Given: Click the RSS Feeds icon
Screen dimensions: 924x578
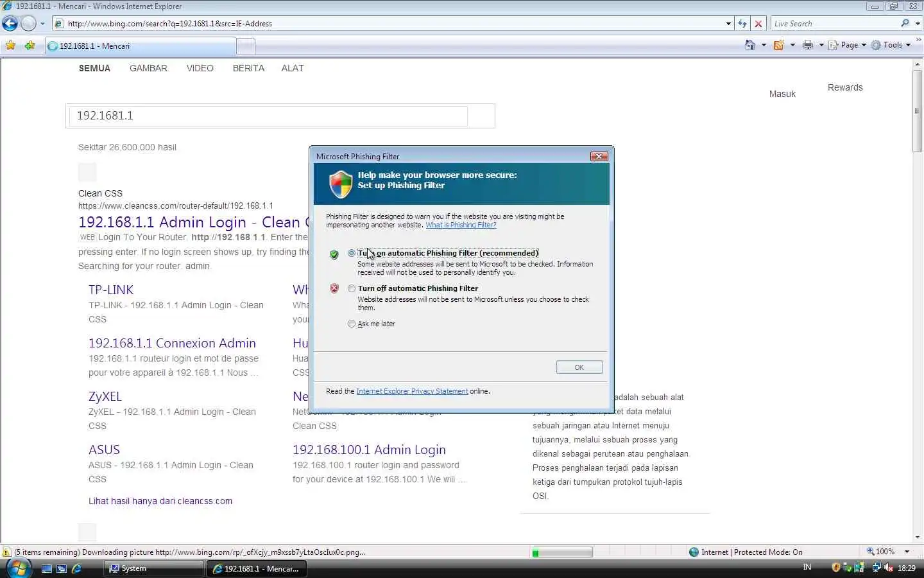Looking at the screenshot, I should click(x=778, y=45).
